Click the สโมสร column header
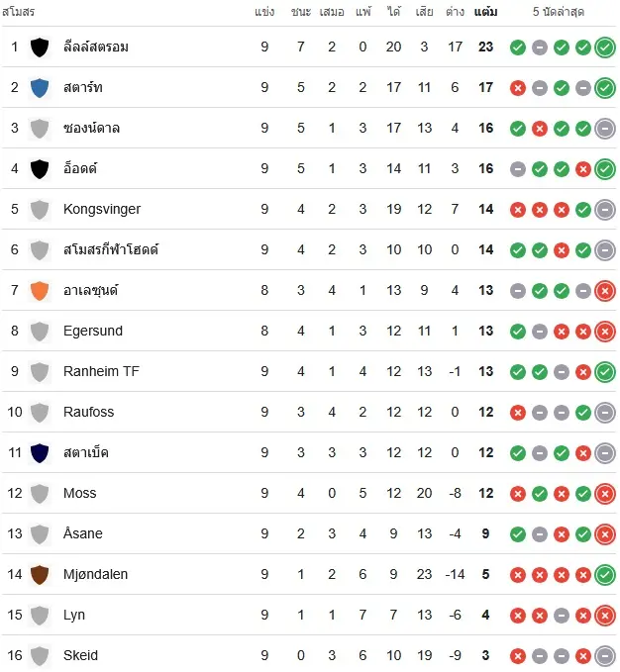The width and height of the screenshot is (620, 672). (20, 12)
